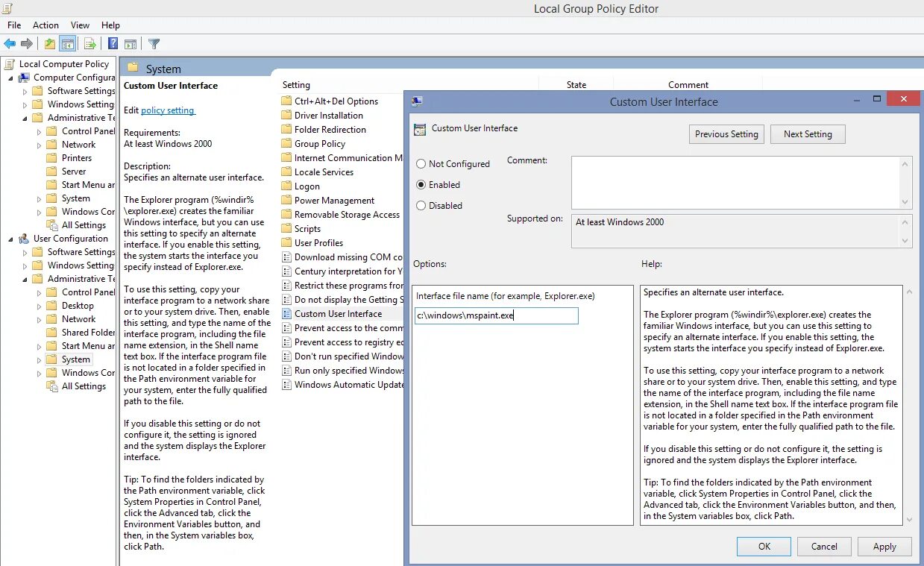
Task: Click OK in Custom User Interface dialog
Action: (x=764, y=547)
